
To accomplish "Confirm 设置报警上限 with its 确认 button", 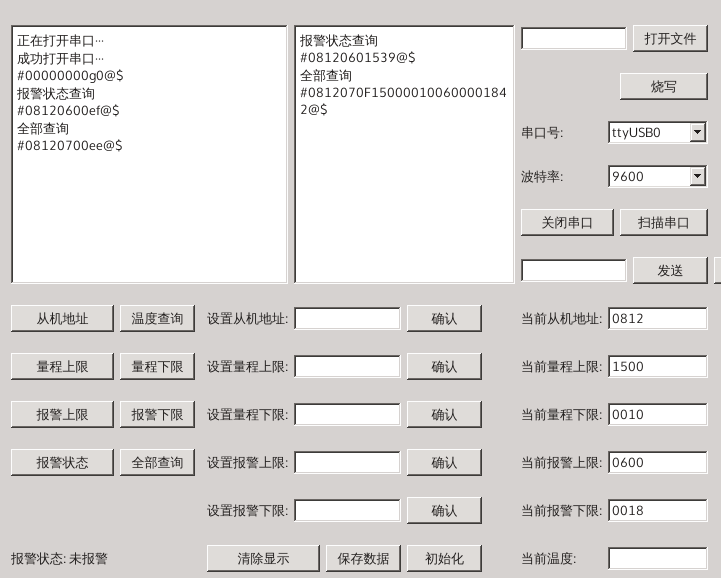I will tap(444, 462).
